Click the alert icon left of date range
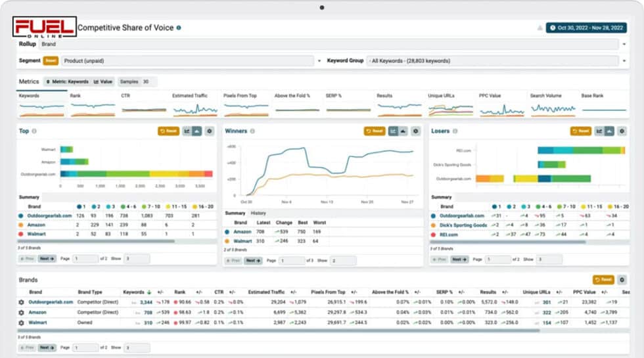This screenshot has width=644, height=358. coord(540,28)
